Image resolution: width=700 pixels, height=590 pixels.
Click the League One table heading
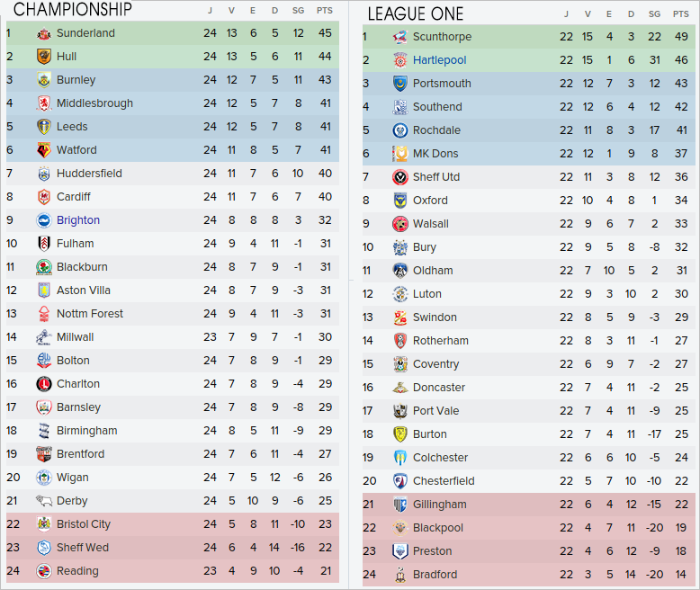pyautogui.click(x=416, y=13)
